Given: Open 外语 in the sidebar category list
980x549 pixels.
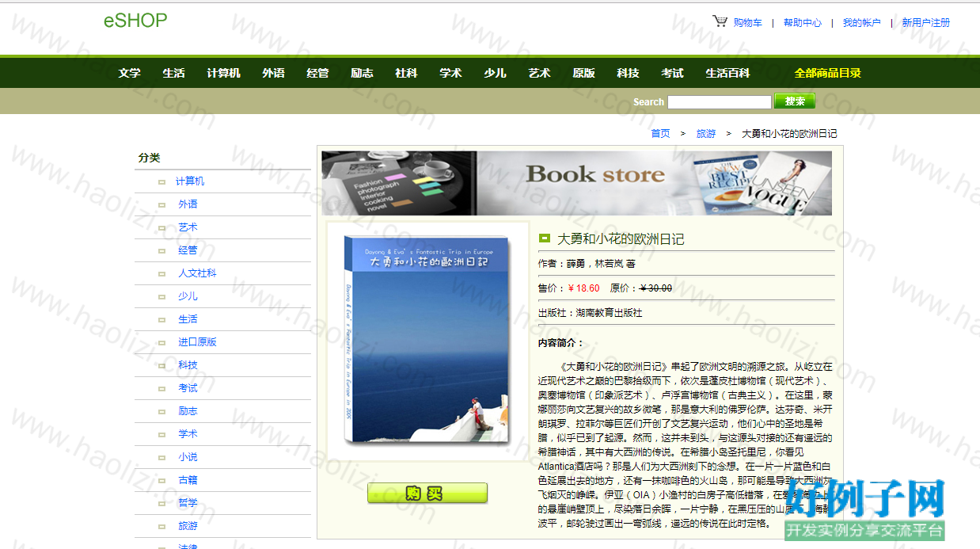Looking at the screenshot, I should pyautogui.click(x=188, y=204).
